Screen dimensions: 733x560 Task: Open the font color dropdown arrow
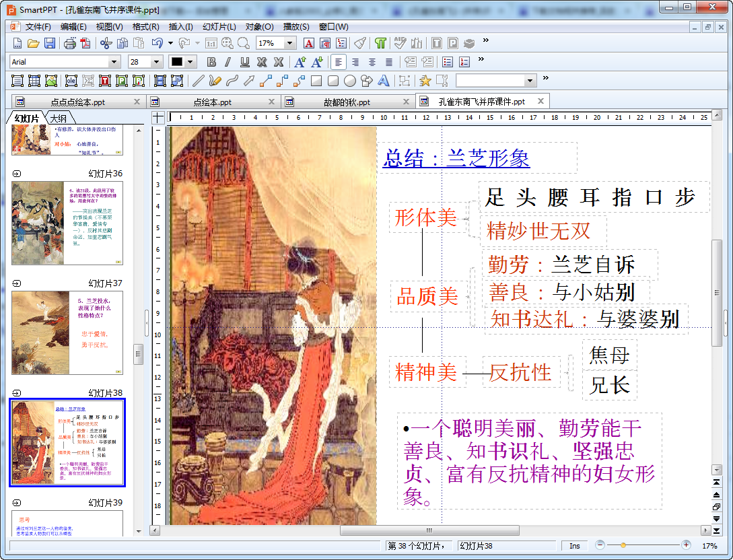tap(190, 62)
